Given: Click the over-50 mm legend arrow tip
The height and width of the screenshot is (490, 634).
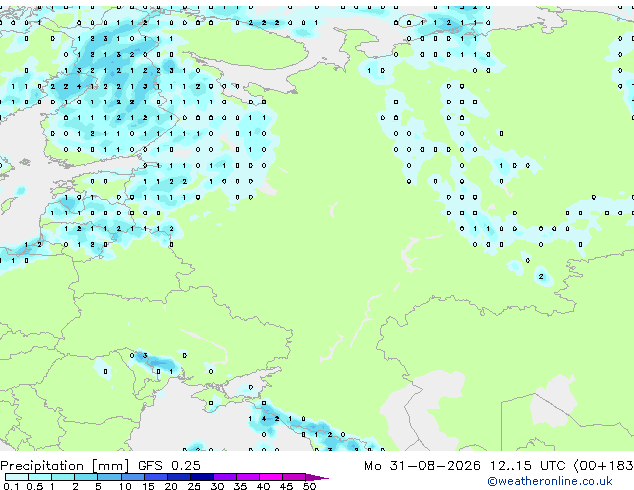Looking at the screenshot, I should pyautogui.click(x=317, y=478).
